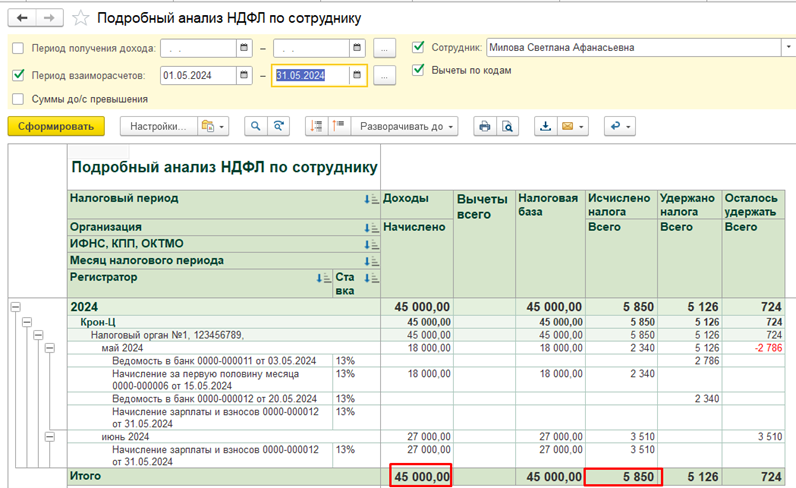Click the back navigation arrow
The image size is (796, 488).
(x=22, y=18)
